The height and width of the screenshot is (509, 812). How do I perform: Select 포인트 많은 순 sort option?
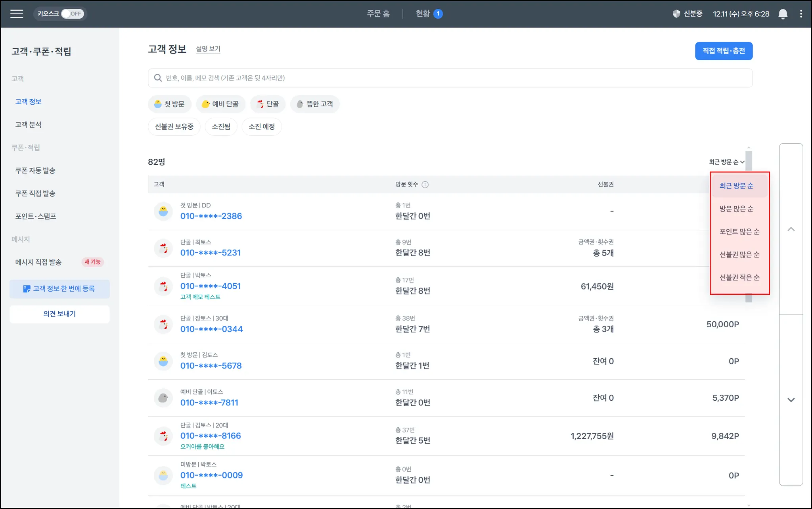point(739,232)
